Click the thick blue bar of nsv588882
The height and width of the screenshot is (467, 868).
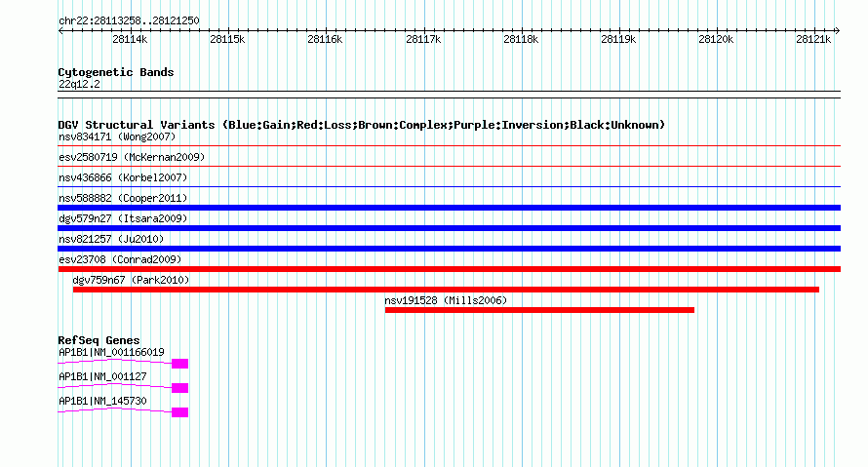coord(449,208)
